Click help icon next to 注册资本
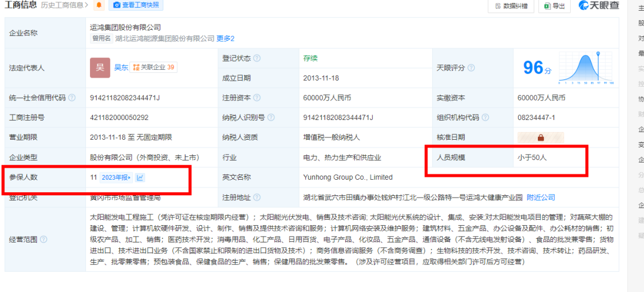The image size is (644, 292). [257, 98]
